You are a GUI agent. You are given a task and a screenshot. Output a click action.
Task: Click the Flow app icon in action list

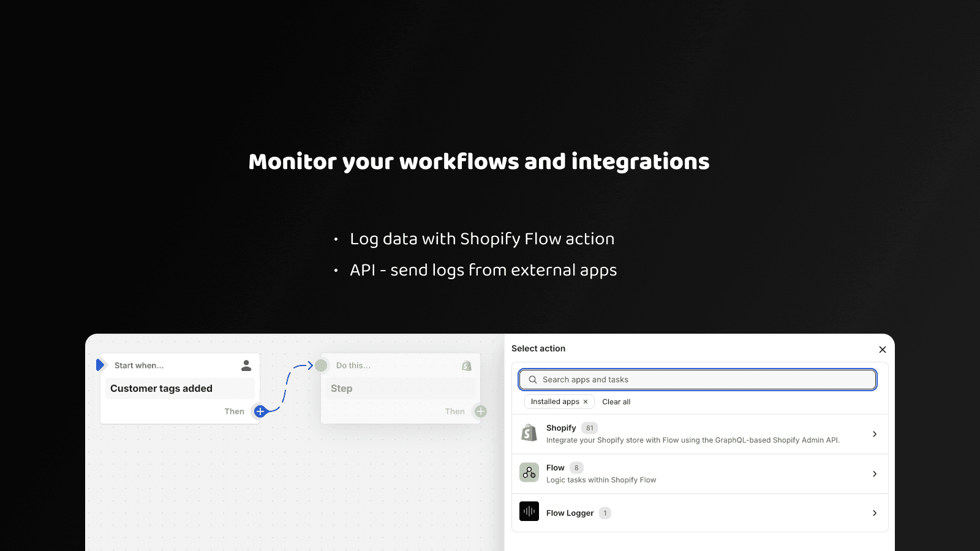(x=529, y=473)
